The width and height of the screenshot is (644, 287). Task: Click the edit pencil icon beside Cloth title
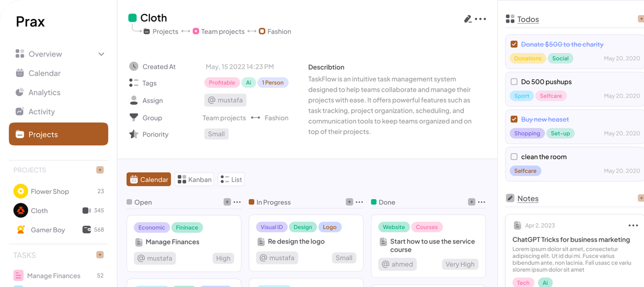[467, 19]
